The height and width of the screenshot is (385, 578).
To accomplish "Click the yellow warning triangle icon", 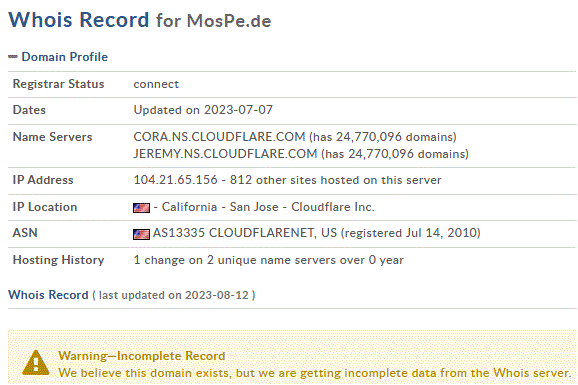I will pyautogui.click(x=36, y=363).
